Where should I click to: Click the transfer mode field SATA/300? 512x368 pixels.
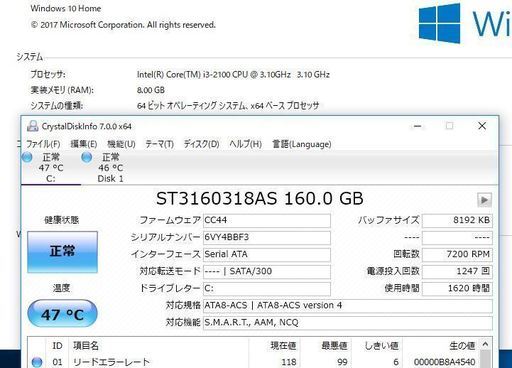[x=267, y=271]
